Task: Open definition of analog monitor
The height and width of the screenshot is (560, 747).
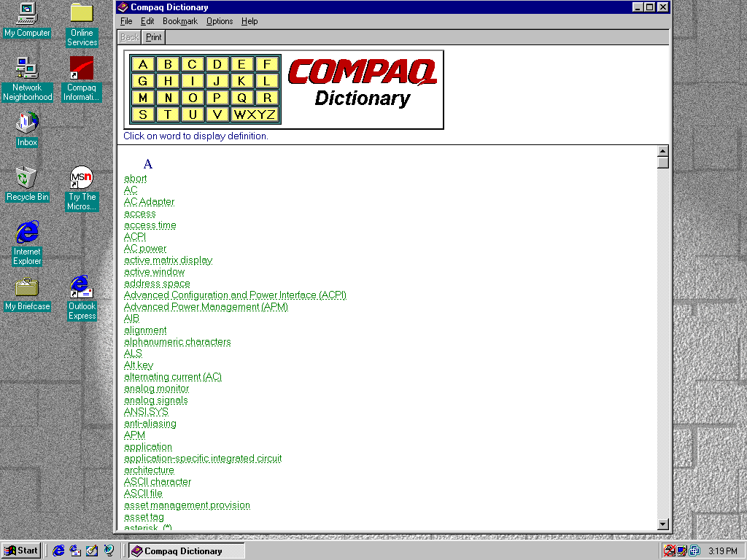Action: tap(156, 389)
